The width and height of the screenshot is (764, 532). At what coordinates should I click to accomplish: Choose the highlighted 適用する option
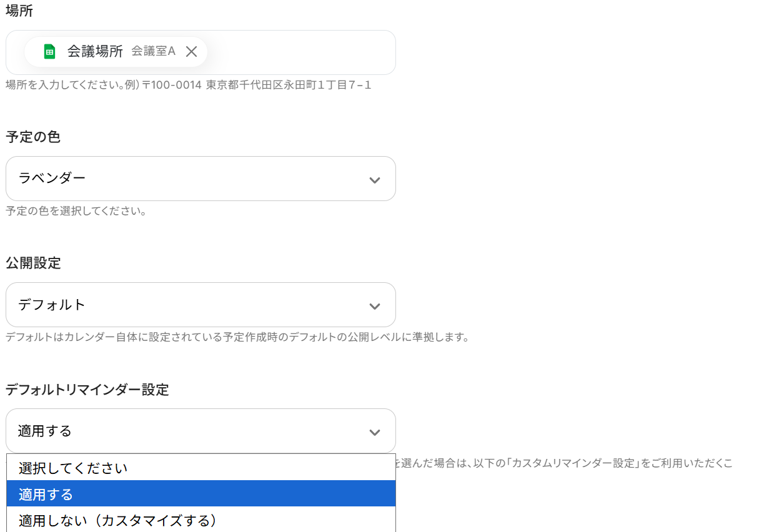pyautogui.click(x=46, y=495)
